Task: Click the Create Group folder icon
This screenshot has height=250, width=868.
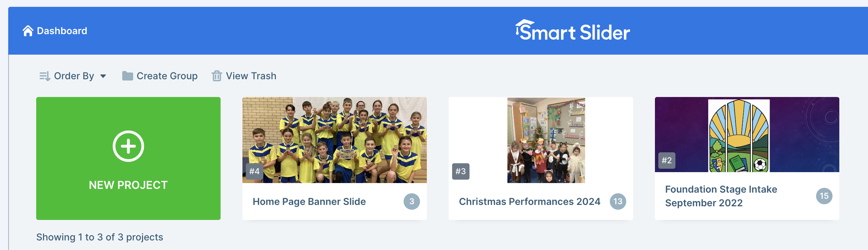Action: coord(127,76)
